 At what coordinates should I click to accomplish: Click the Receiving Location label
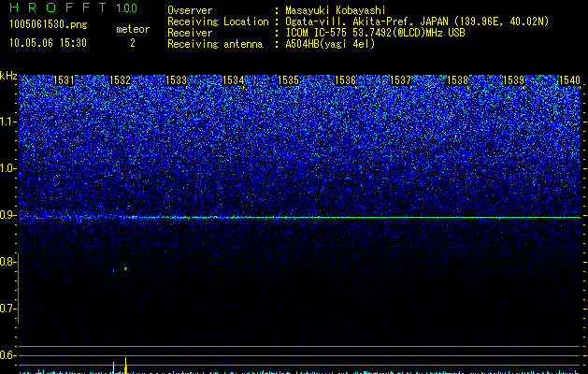218,22
